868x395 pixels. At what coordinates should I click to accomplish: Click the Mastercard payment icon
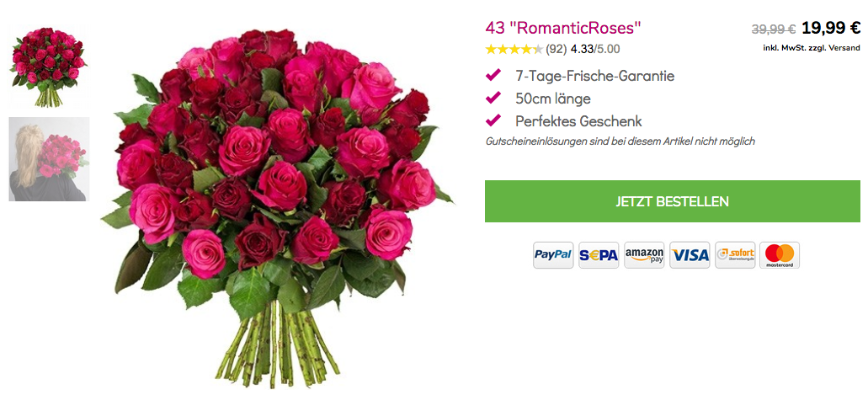(x=780, y=255)
